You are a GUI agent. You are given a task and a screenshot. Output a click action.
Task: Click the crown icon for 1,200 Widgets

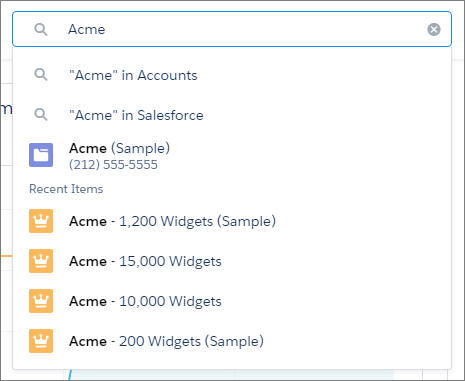pos(41,221)
